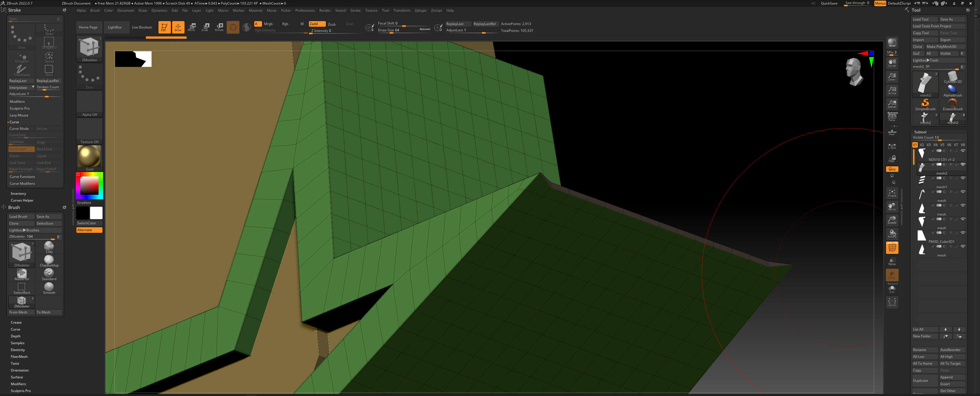Select the Gold material thumbnail

89,157
